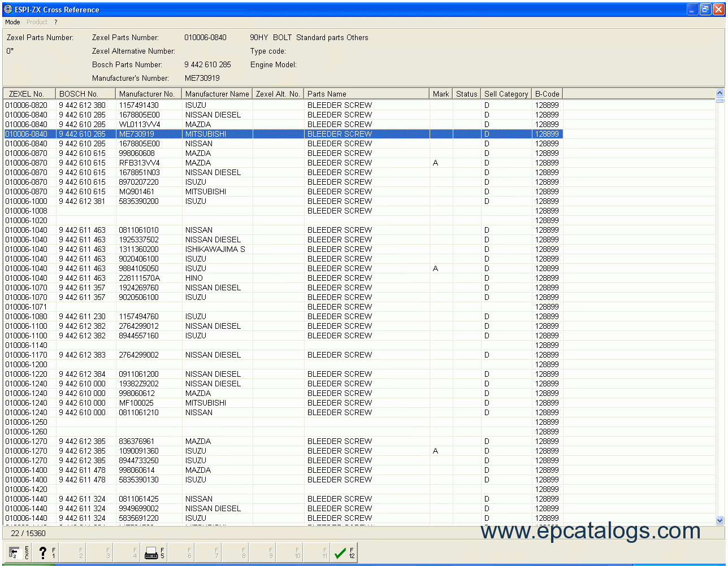
Task: Click the Parts Name column header
Action: click(366, 94)
